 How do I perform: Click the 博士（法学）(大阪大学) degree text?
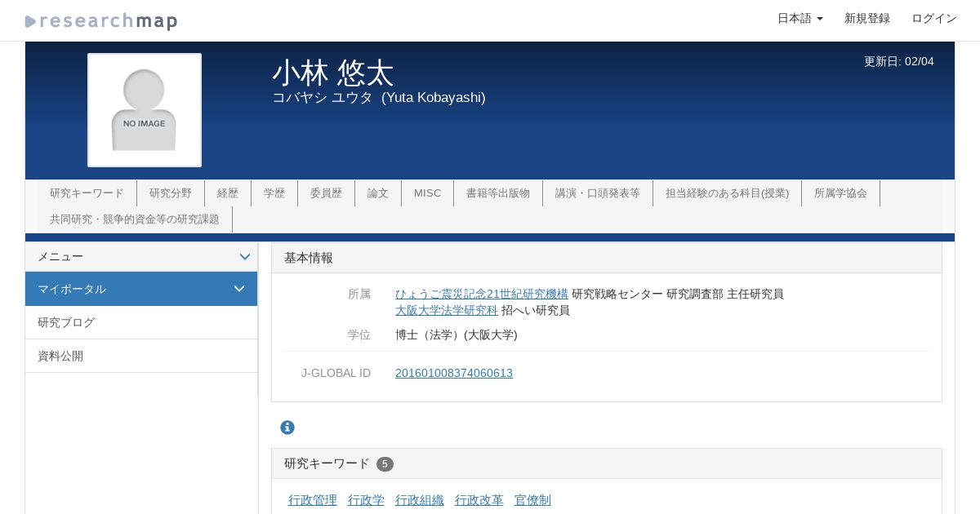(x=457, y=335)
